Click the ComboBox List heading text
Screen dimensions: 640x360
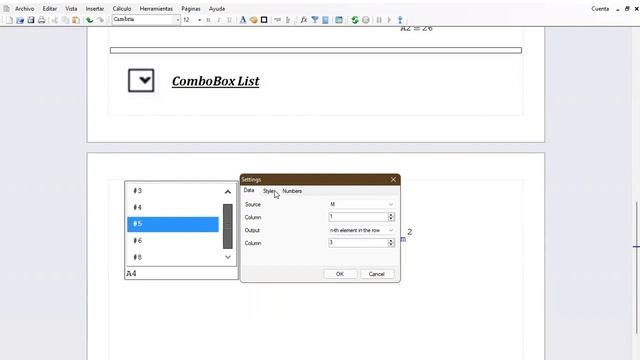(x=216, y=81)
